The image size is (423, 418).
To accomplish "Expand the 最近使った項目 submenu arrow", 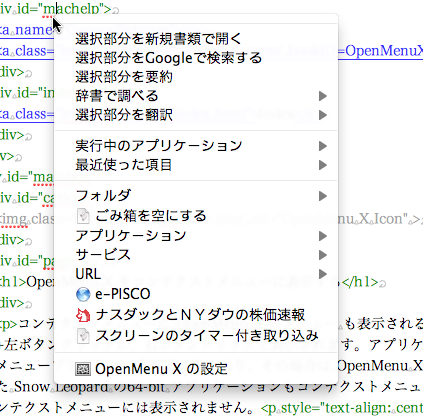I will click(322, 165).
